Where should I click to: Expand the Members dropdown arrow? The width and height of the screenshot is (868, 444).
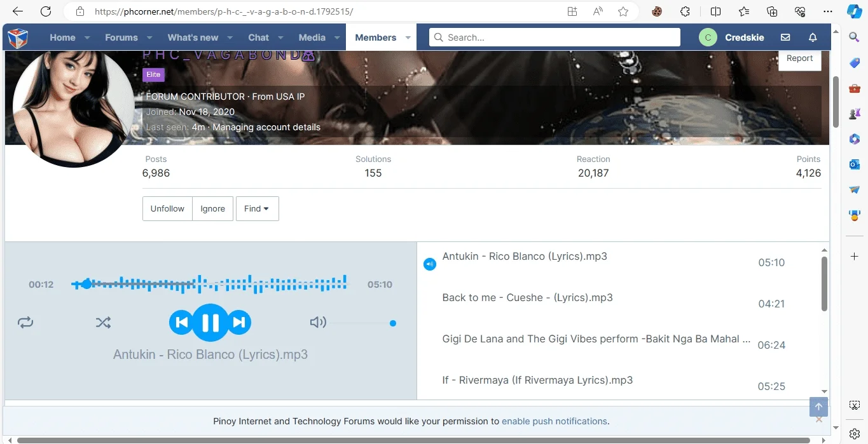click(x=408, y=37)
